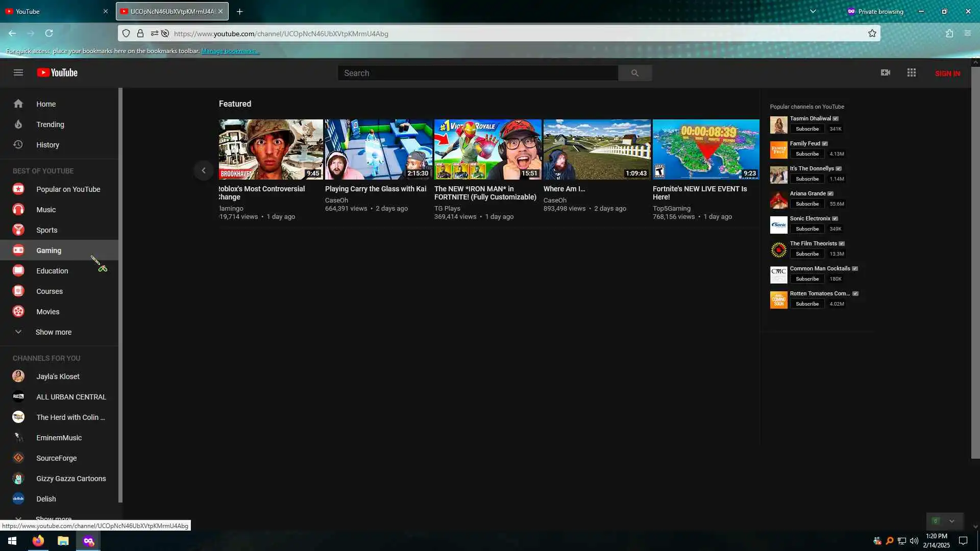The image size is (980, 551).
Task: Select the Music headphones sidebar item
Action: tap(46, 210)
